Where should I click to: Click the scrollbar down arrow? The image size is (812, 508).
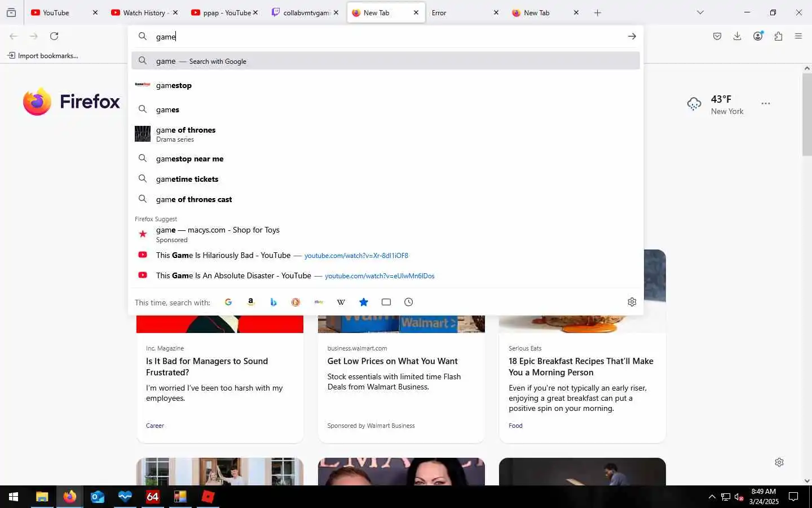tap(807, 481)
